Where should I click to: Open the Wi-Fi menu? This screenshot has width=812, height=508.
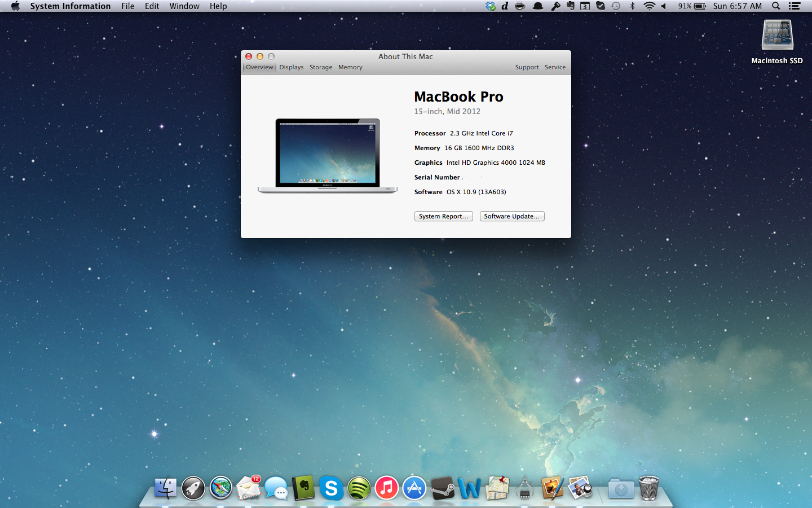649,6
